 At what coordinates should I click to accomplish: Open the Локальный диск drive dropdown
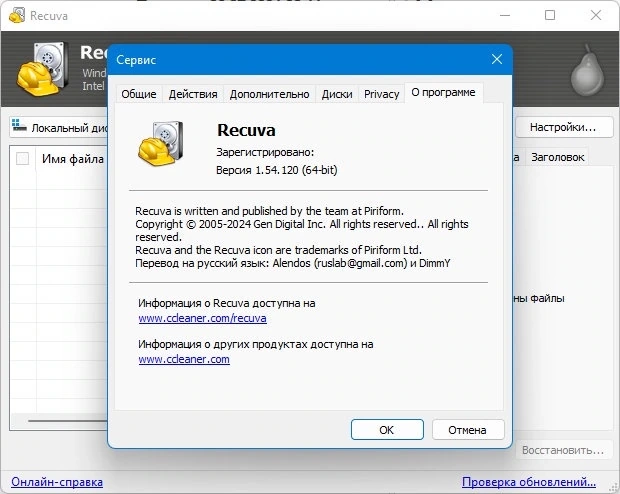click(x=59, y=128)
